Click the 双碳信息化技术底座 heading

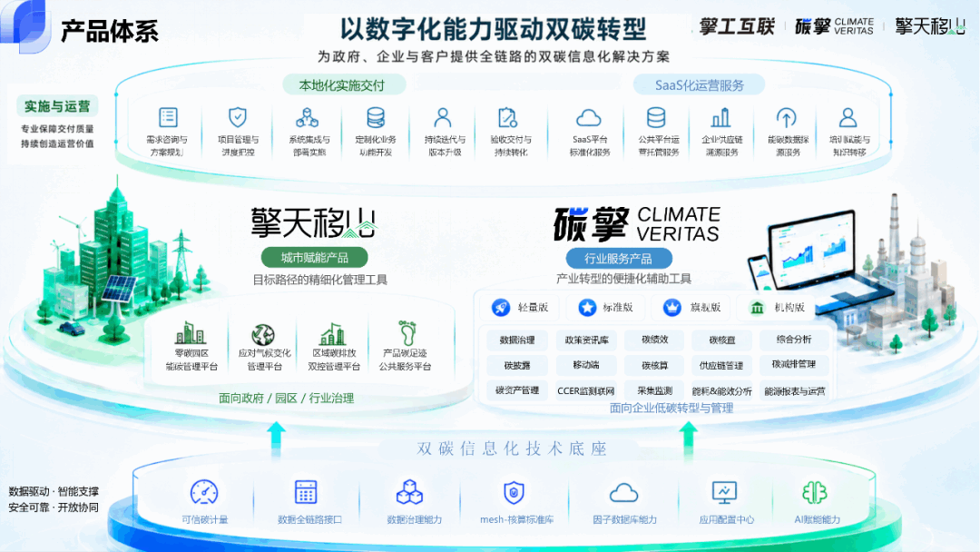pos(512,448)
